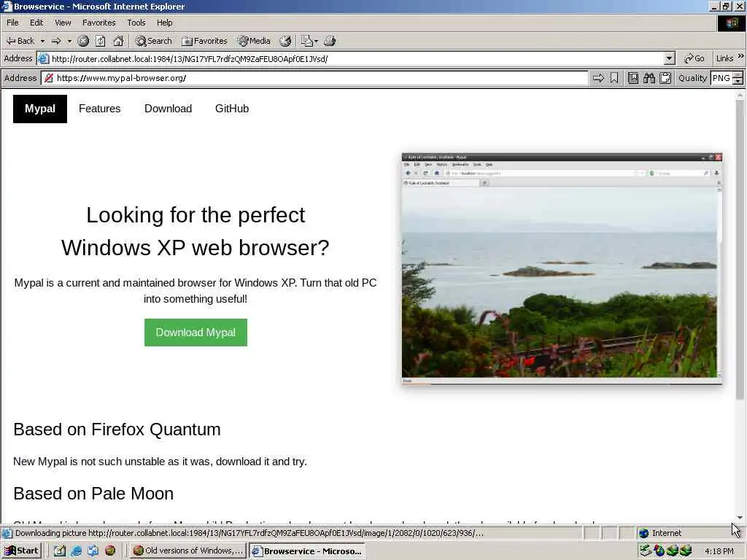Click the Browservice go arrow icon
Viewport: 747px width, 560px height.
598,78
